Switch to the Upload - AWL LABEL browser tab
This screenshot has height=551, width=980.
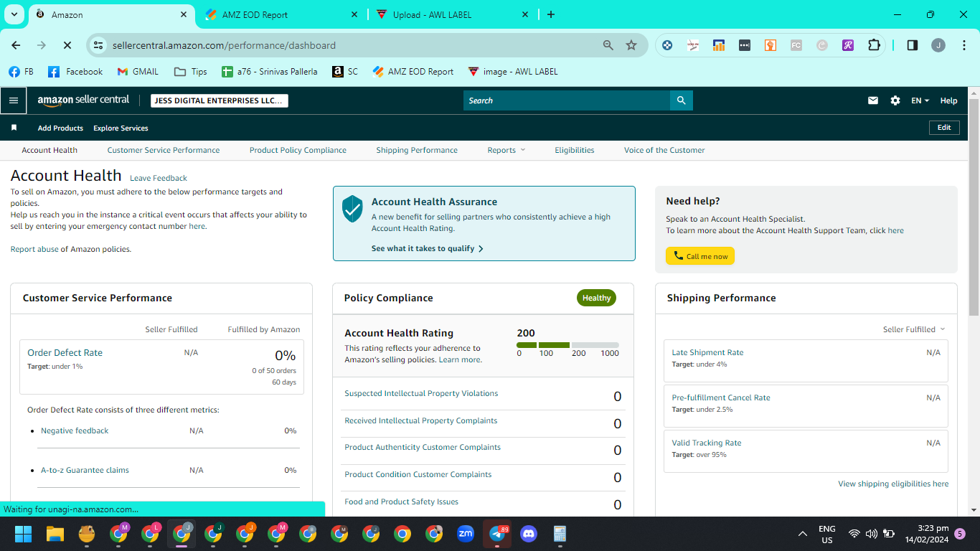pyautogui.click(x=452, y=14)
